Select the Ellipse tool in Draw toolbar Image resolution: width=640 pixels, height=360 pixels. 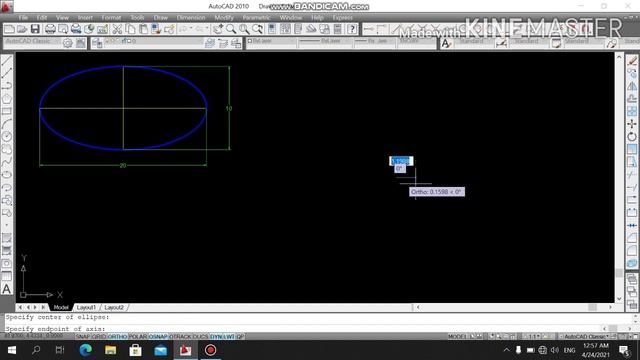[x=7, y=175]
